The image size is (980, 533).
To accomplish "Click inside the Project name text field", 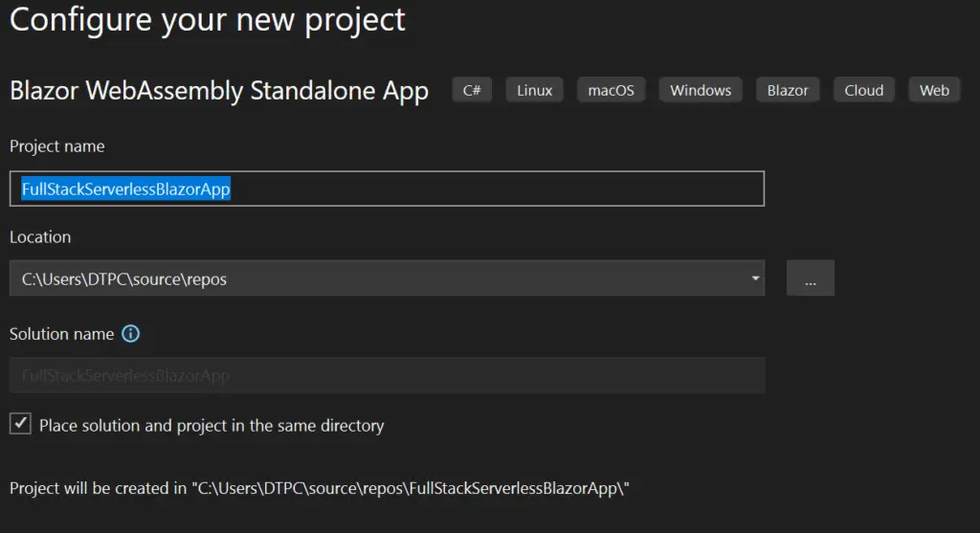I will [x=479, y=189].
